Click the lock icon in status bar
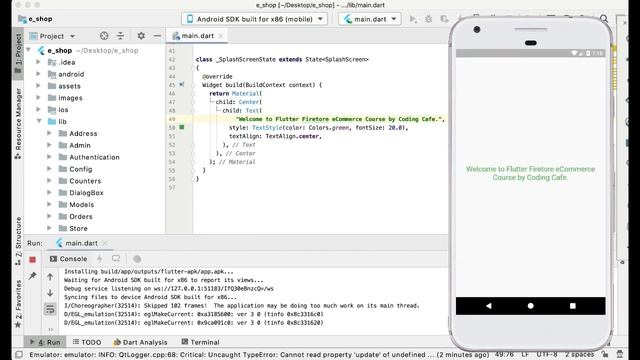 click(x=605, y=354)
